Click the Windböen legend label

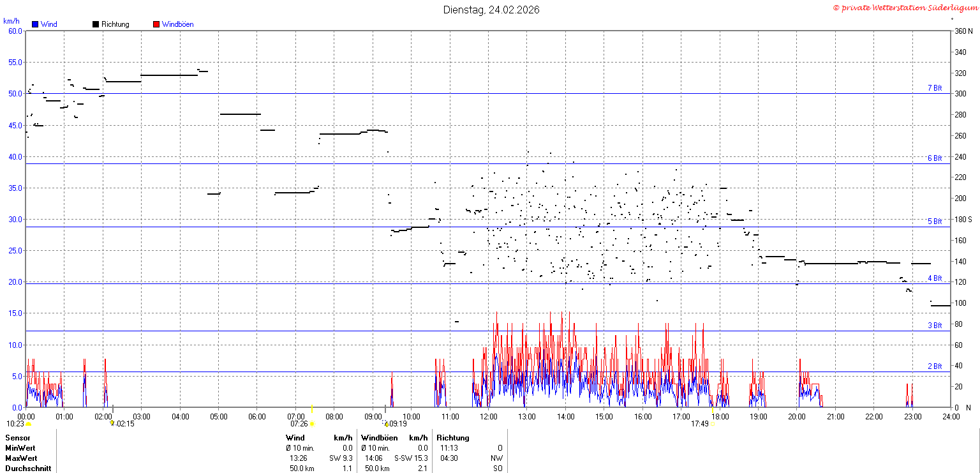point(178,24)
